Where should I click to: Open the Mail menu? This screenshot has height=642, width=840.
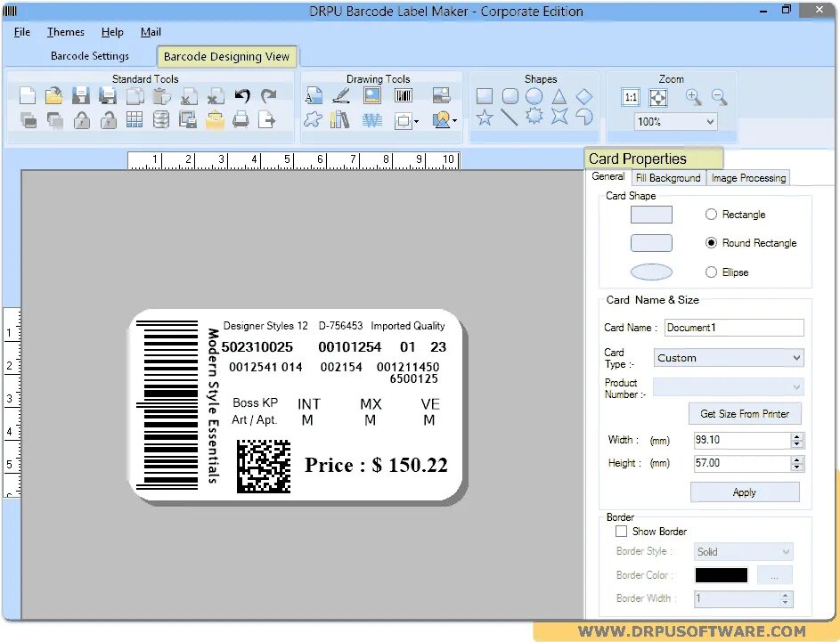point(151,32)
